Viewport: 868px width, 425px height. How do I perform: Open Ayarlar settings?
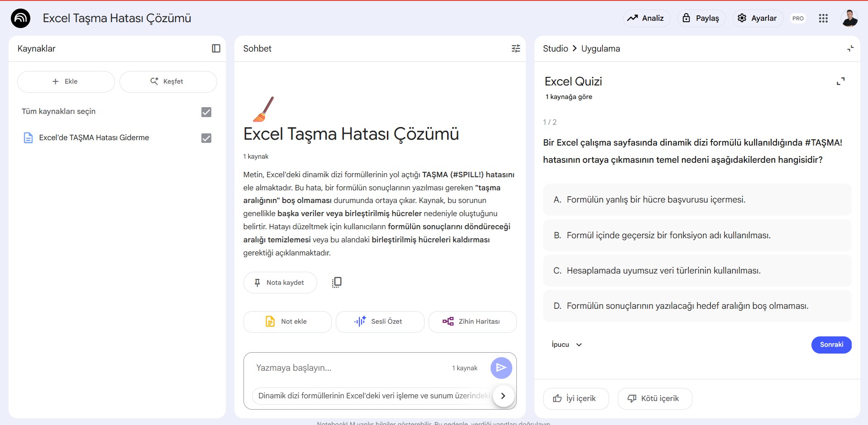[758, 18]
